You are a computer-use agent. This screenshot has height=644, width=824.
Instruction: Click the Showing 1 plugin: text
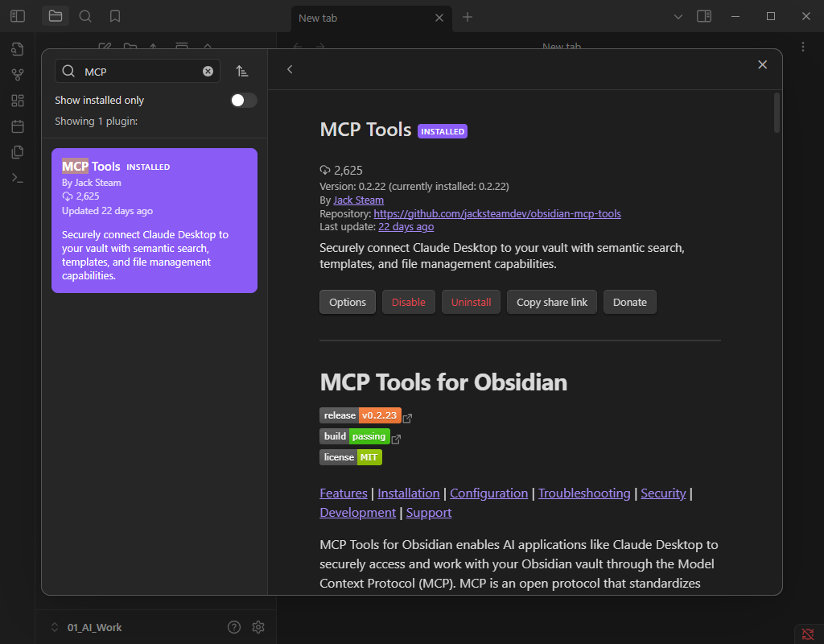coord(97,122)
